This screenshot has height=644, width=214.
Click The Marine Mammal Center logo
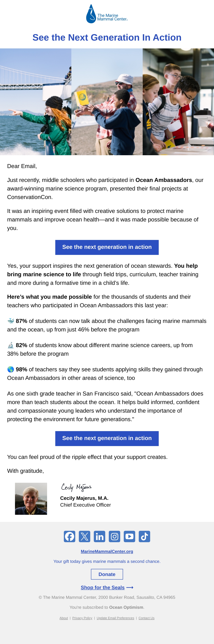[x=107, y=14]
